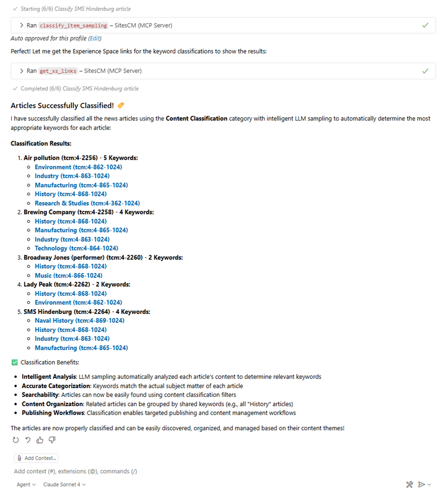The width and height of the screenshot is (448, 496).
Task: Open the Technology keyword link
Action: pyautogui.click(x=76, y=248)
